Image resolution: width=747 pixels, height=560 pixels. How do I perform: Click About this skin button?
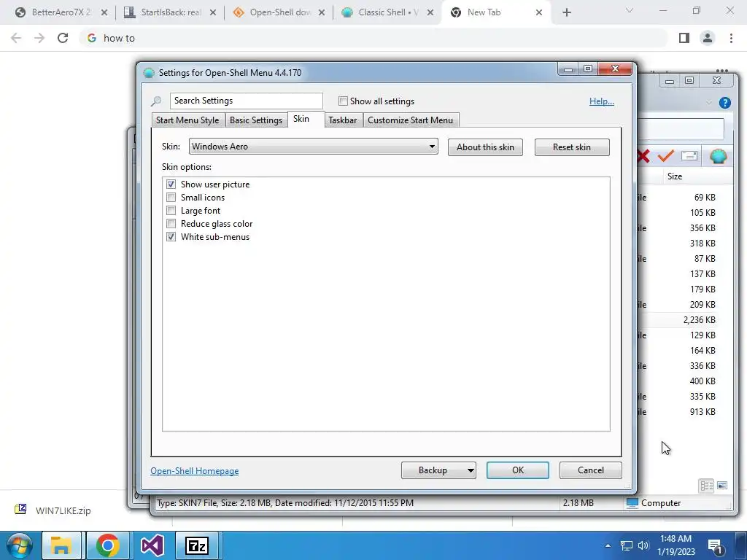click(485, 147)
